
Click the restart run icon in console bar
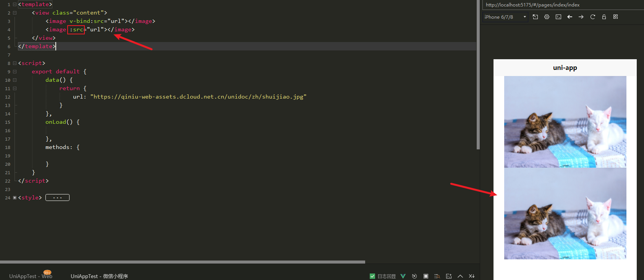[x=414, y=276]
